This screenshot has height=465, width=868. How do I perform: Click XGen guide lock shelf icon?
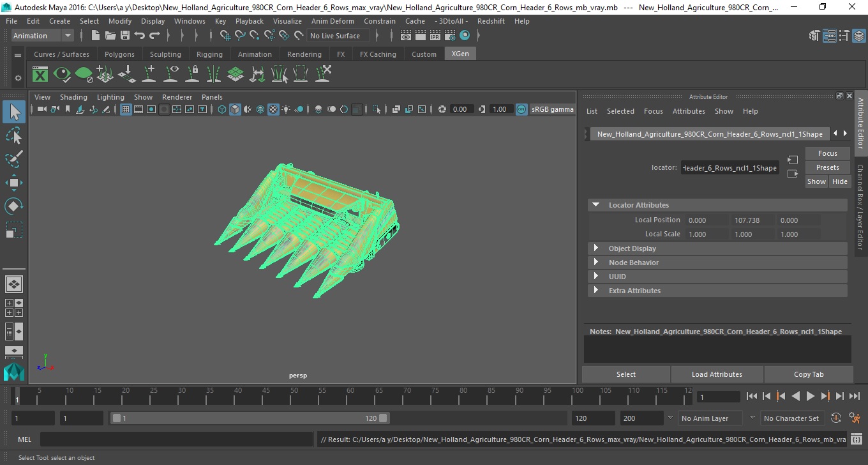pyautogui.click(x=192, y=75)
